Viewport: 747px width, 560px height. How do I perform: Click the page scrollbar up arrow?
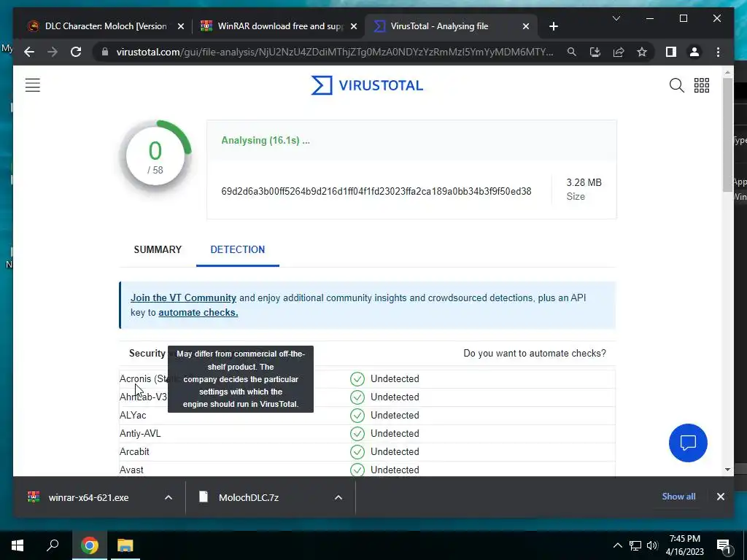pyautogui.click(x=727, y=72)
